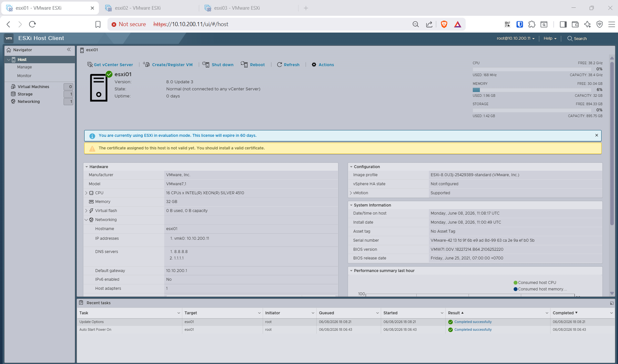Toggle the browser sidebar panel icon
This screenshot has height=364, width=618.
tap(563, 24)
